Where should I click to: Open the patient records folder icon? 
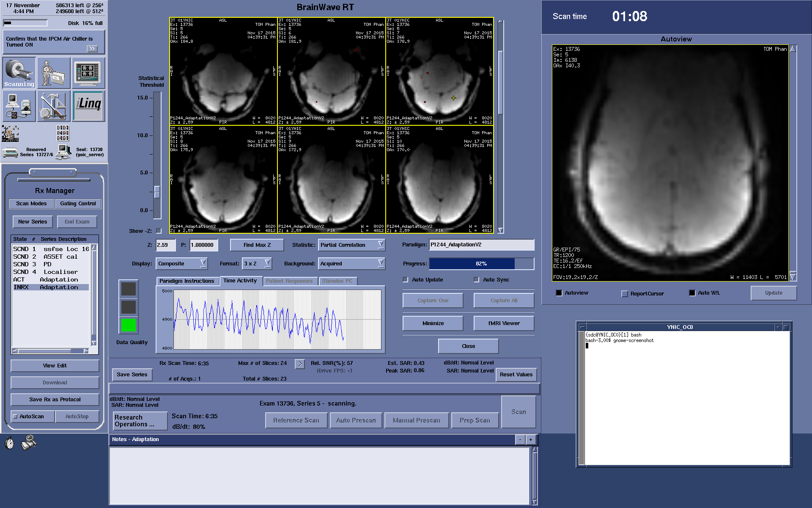click(x=54, y=72)
